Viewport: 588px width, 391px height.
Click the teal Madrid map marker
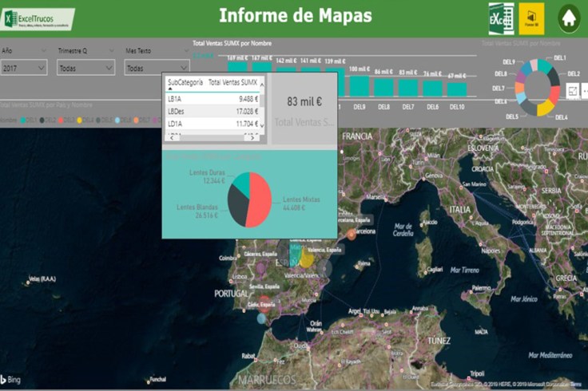click(296, 255)
